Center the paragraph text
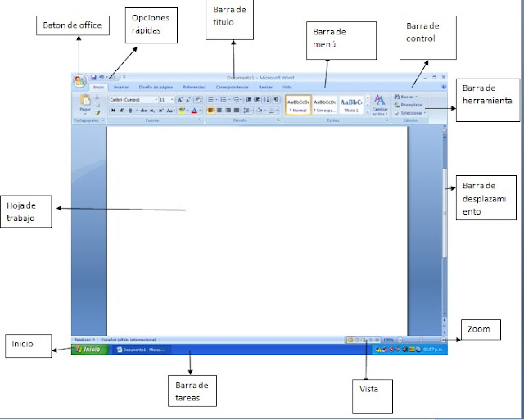Screen dimensions: 524x420 [x=219, y=111]
